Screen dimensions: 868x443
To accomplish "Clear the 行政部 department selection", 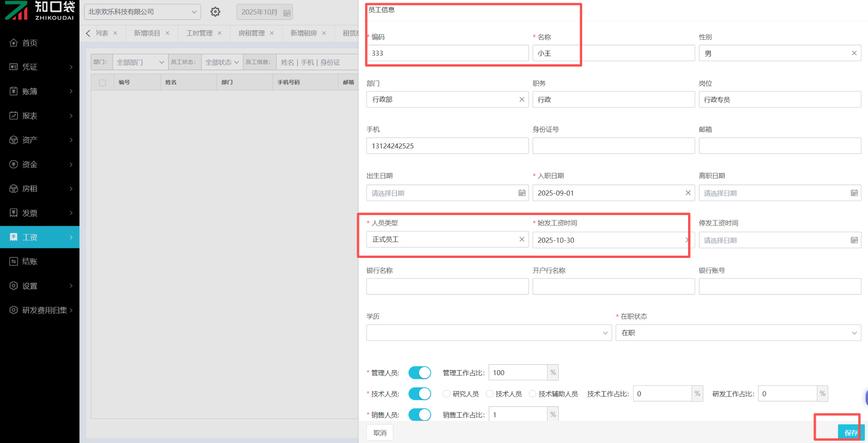I will [522, 100].
